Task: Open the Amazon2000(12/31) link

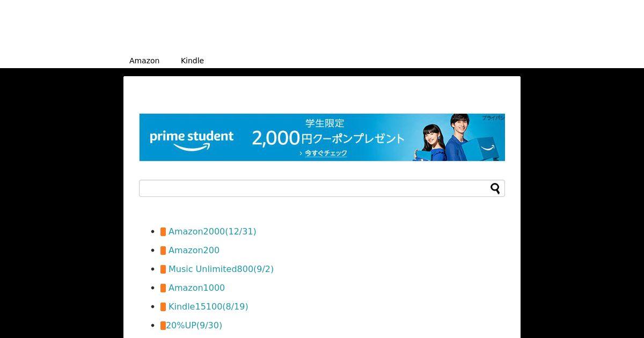Action: (212, 232)
